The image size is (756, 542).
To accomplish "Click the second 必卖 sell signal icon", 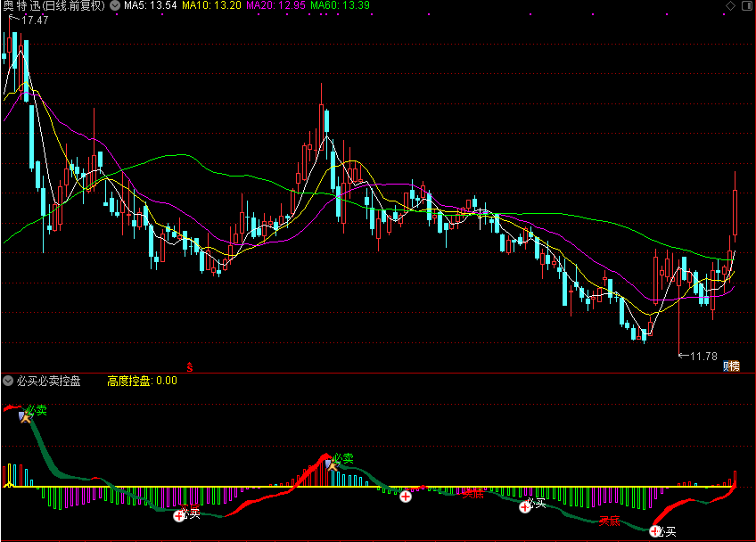I will tap(333, 463).
